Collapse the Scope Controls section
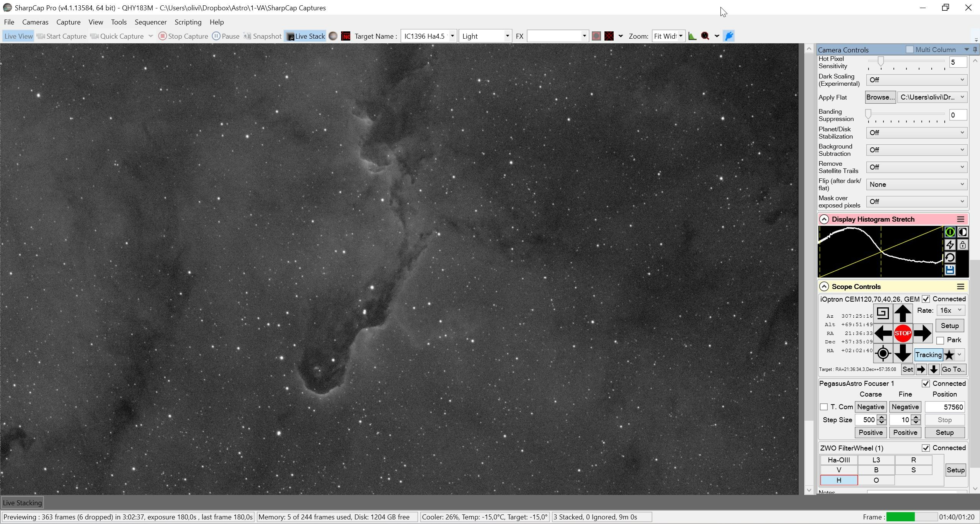Viewport: 980px width, 524px height. pos(824,287)
